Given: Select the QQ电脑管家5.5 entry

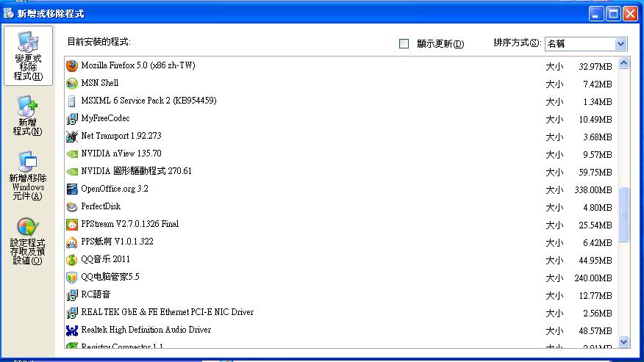Looking at the screenshot, I should (x=341, y=278).
